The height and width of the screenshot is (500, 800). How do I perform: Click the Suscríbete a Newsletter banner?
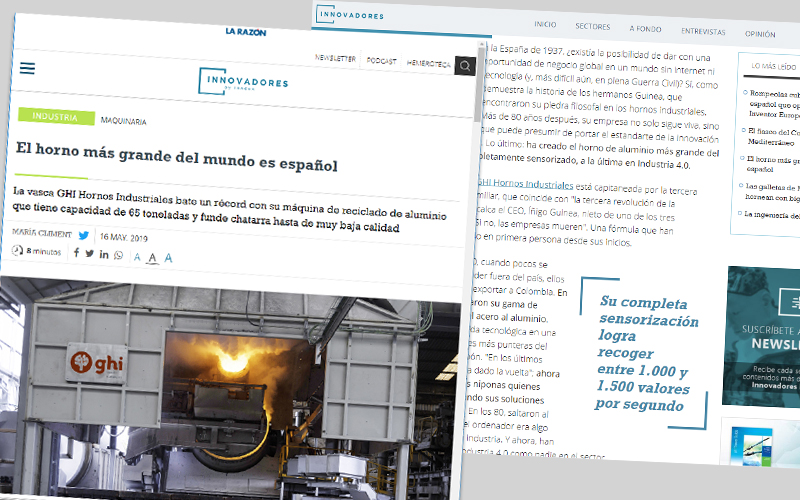(x=761, y=338)
